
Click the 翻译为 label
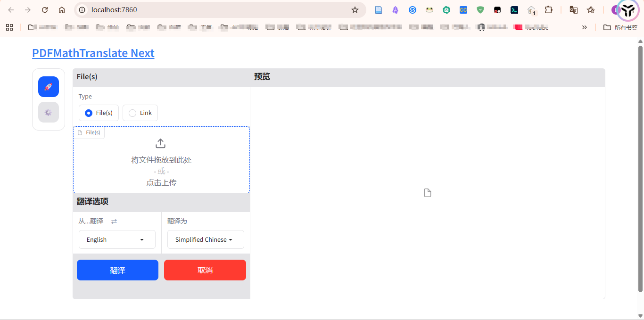click(177, 221)
